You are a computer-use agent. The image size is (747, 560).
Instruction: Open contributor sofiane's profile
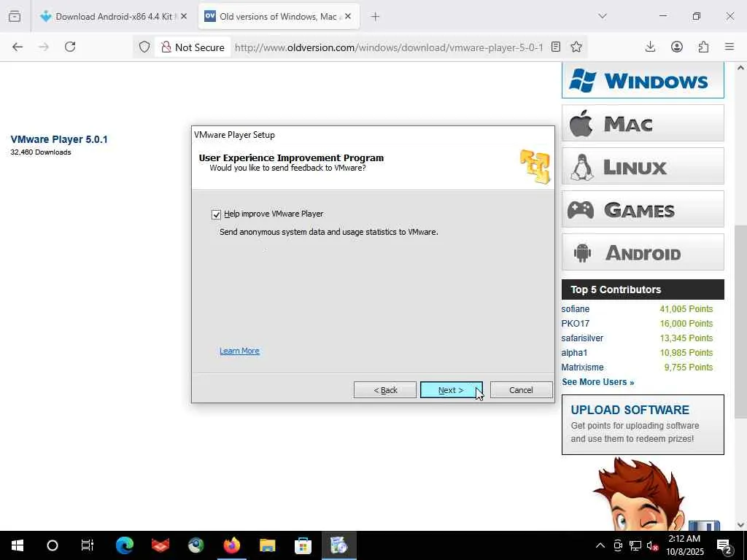575,309
